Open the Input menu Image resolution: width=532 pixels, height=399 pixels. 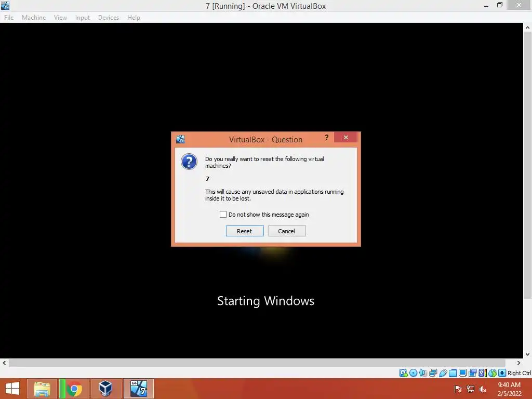[x=83, y=18]
